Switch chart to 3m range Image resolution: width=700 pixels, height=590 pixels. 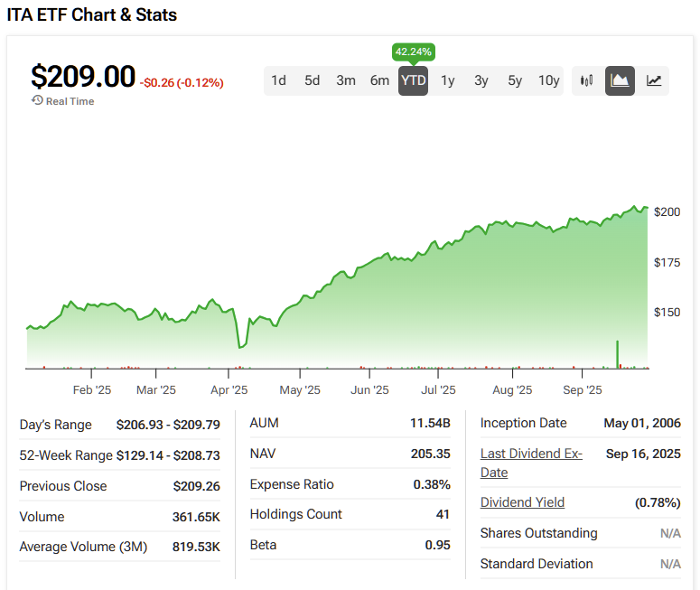click(346, 80)
